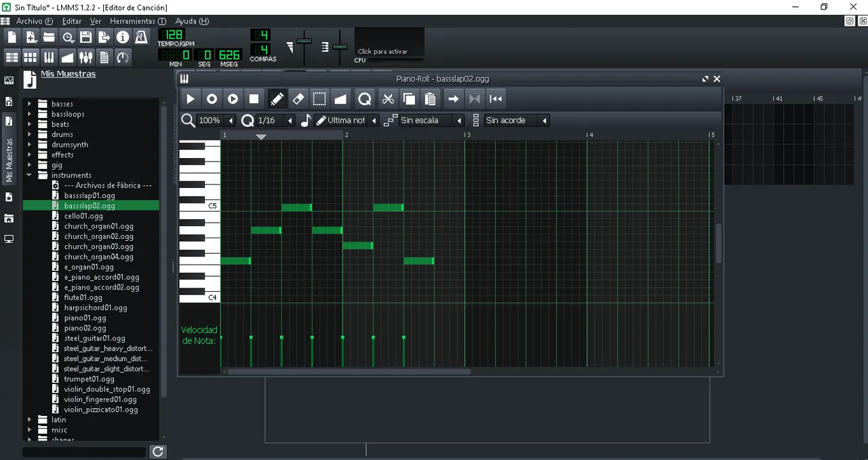The height and width of the screenshot is (460, 868).
Task: Toggle the metronome
Action: click(140, 37)
